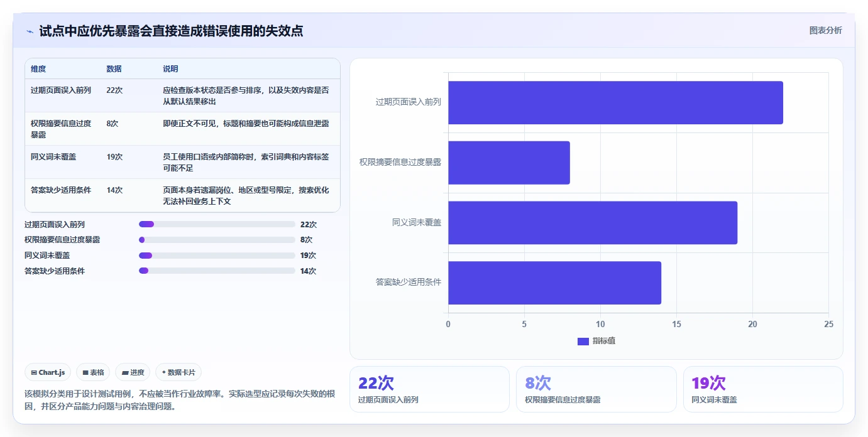Click the 答案缺少适用条件 chart bar
868x437 pixels.
point(554,283)
